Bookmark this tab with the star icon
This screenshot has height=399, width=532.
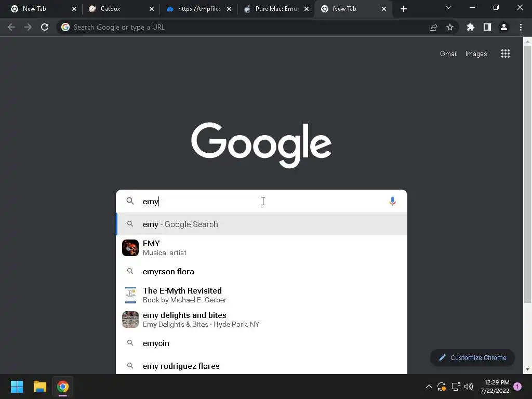coord(450,27)
